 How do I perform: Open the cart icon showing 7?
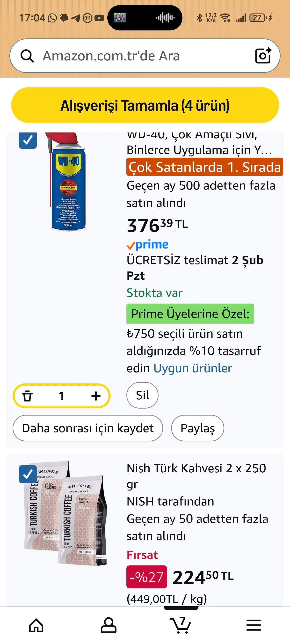click(x=181, y=625)
